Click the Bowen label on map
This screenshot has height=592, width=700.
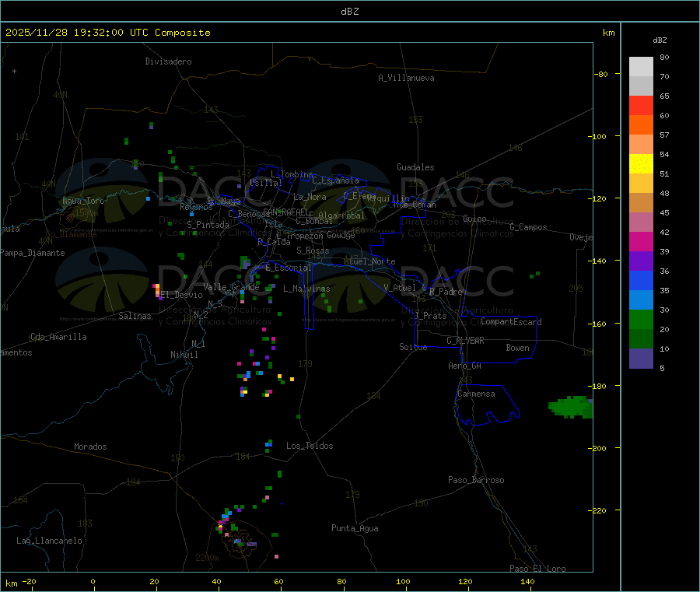[517, 348]
